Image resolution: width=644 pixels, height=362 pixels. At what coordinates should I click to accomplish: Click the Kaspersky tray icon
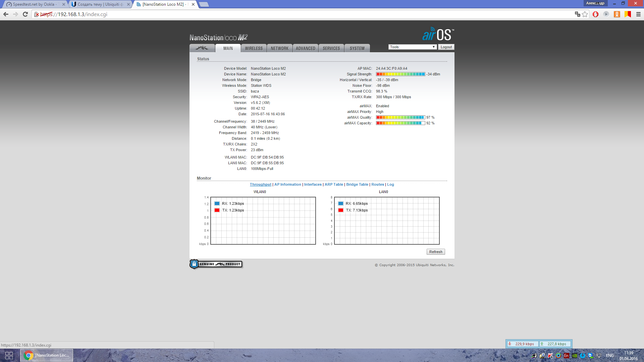(550, 356)
